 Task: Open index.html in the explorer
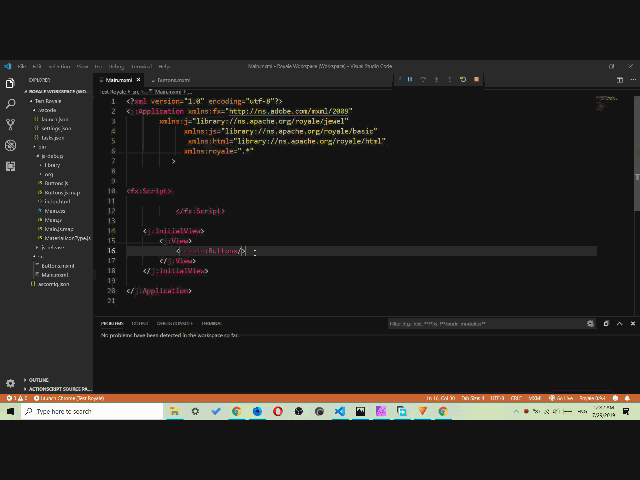point(57,202)
